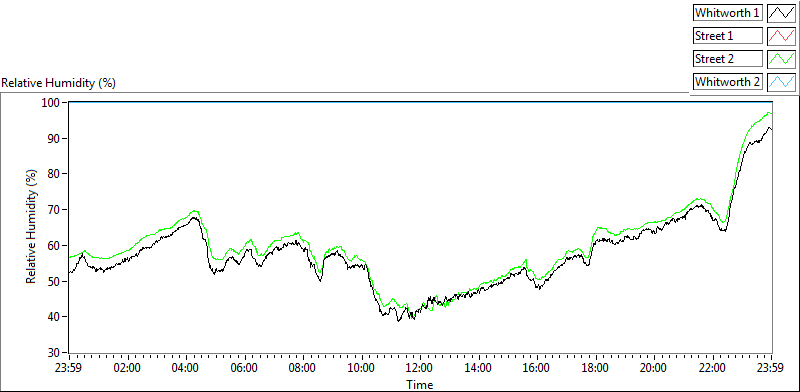The image size is (800, 392).
Task: Click the 04:00 time axis label
Action: coord(186,367)
